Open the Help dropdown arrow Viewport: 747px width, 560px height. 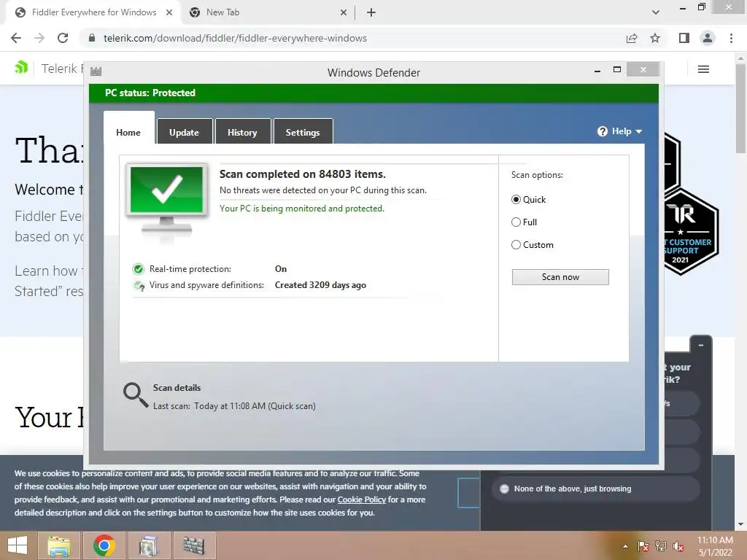[x=639, y=131]
